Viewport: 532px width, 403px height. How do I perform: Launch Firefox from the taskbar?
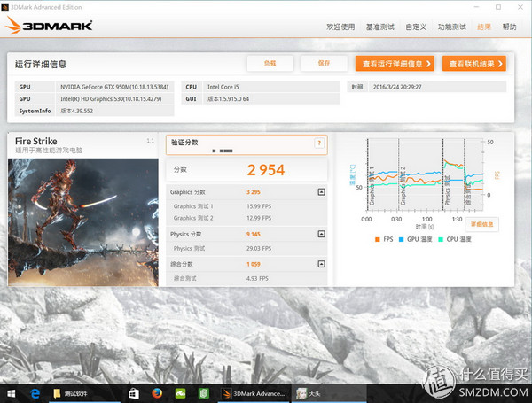click(x=157, y=393)
